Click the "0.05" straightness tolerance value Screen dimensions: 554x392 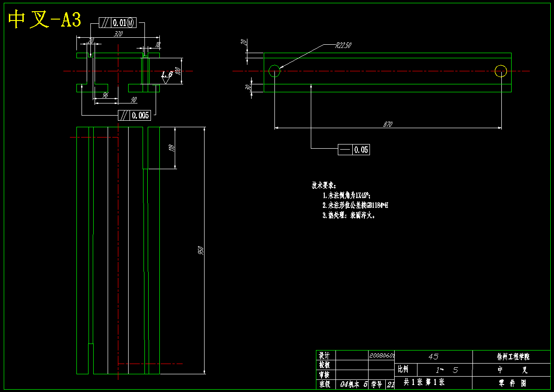coord(361,150)
